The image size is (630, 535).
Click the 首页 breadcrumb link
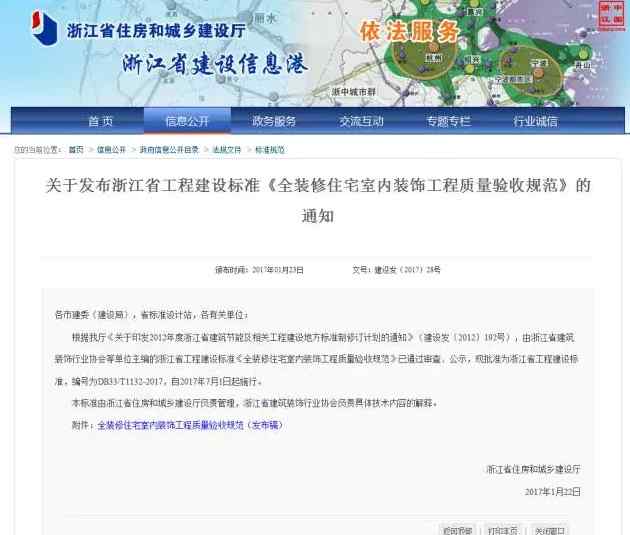(76, 150)
